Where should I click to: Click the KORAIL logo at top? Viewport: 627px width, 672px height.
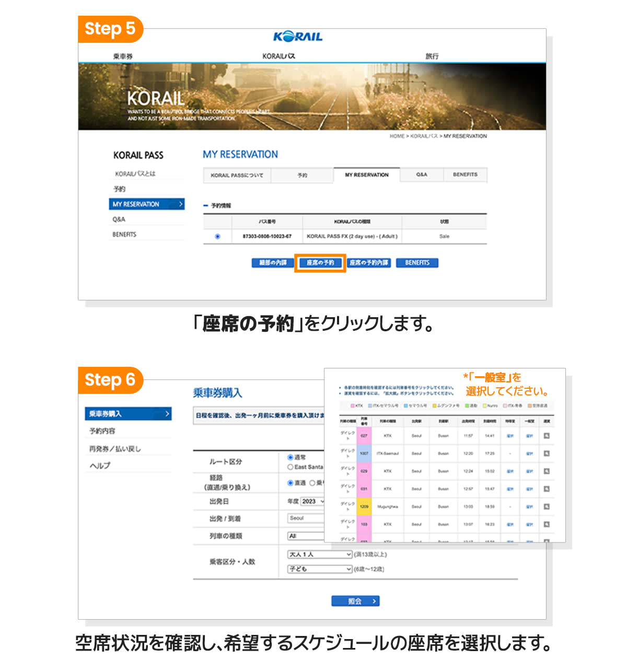(298, 37)
